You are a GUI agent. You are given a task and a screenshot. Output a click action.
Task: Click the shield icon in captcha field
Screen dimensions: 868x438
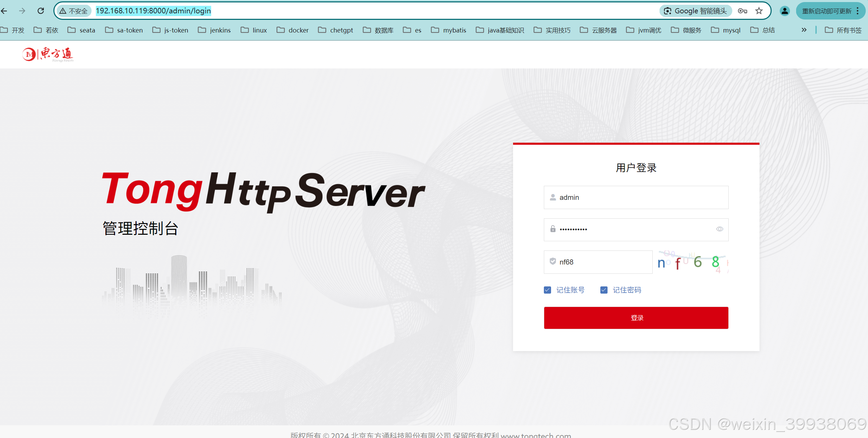[x=553, y=261]
